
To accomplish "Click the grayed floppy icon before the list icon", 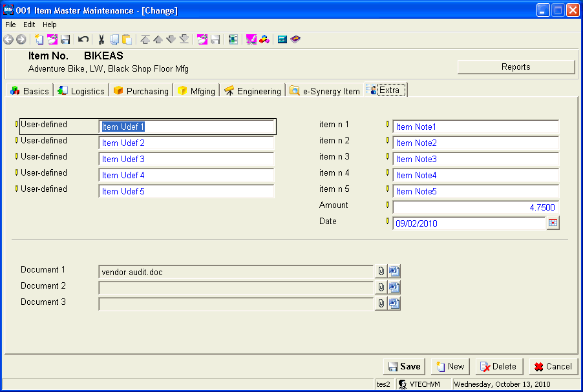I will point(216,39).
